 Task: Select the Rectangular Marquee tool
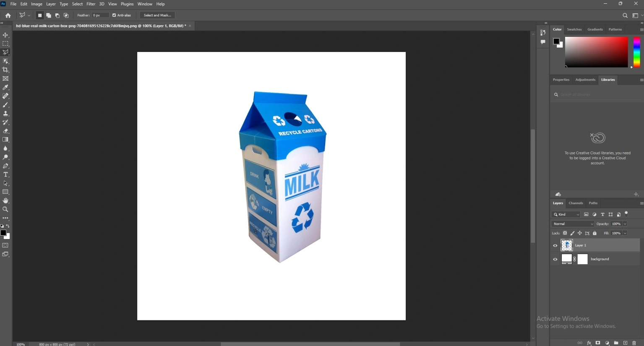(5, 44)
